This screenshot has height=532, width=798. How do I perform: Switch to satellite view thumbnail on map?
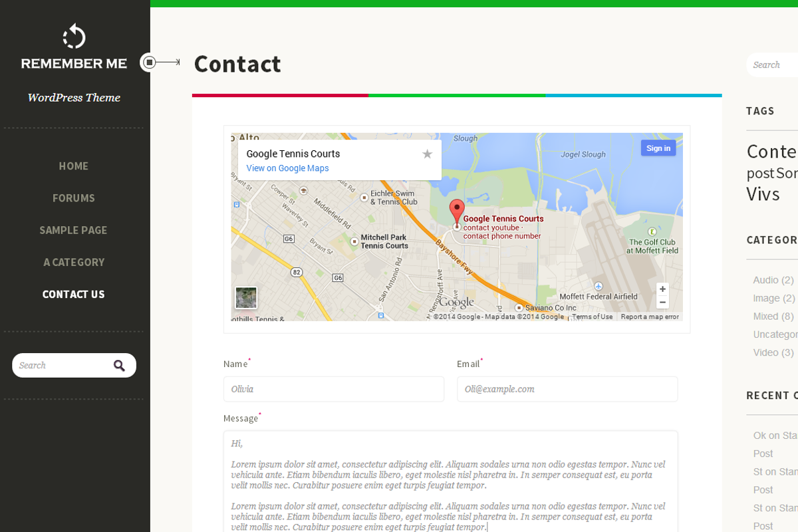246,298
